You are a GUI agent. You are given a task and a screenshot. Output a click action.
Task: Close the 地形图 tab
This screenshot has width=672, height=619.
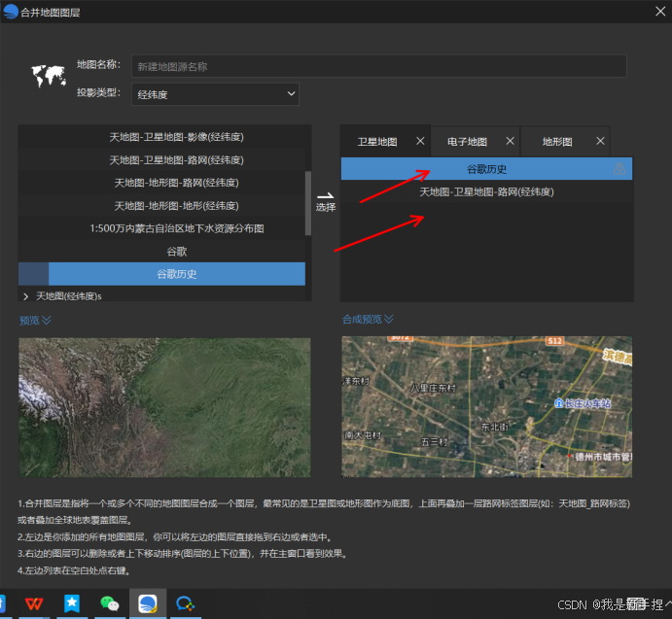[600, 141]
